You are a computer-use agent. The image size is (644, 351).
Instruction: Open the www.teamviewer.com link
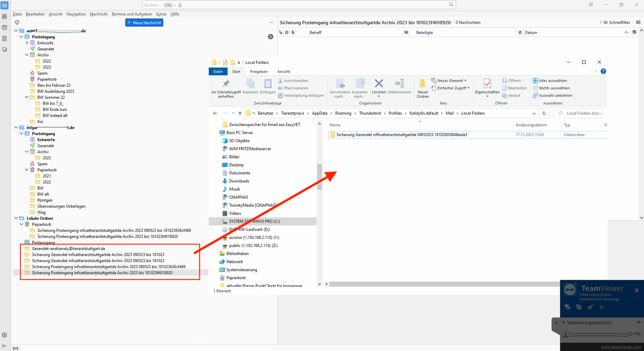[621, 347]
